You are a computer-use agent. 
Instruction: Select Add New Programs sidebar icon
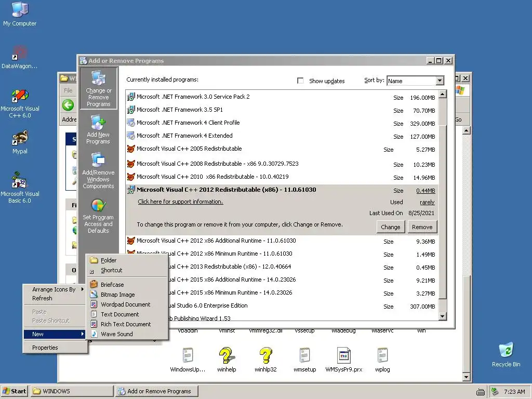(x=98, y=129)
